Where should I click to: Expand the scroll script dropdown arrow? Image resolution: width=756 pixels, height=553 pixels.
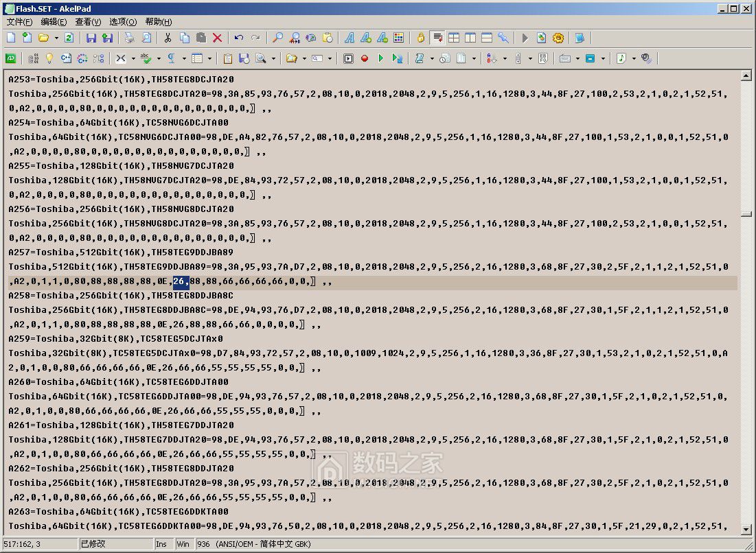coord(431,58)
